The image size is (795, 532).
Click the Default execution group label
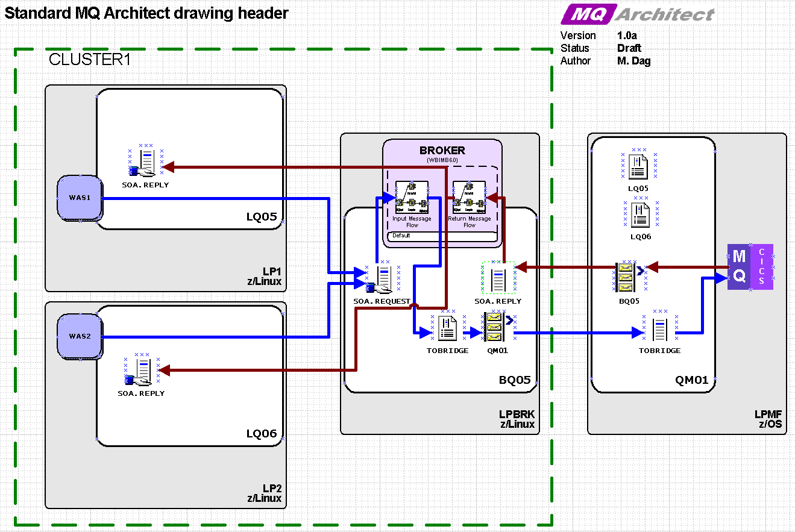(401, 236)
